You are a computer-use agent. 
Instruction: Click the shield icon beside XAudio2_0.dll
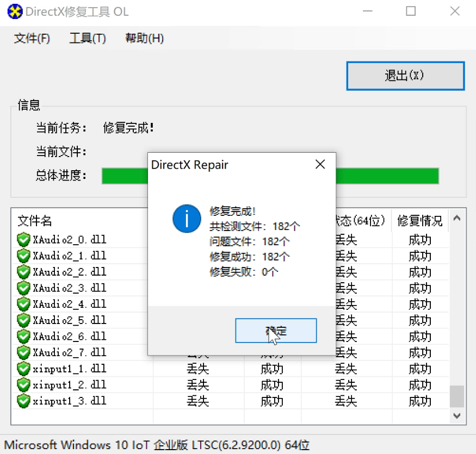pos(23,240)
